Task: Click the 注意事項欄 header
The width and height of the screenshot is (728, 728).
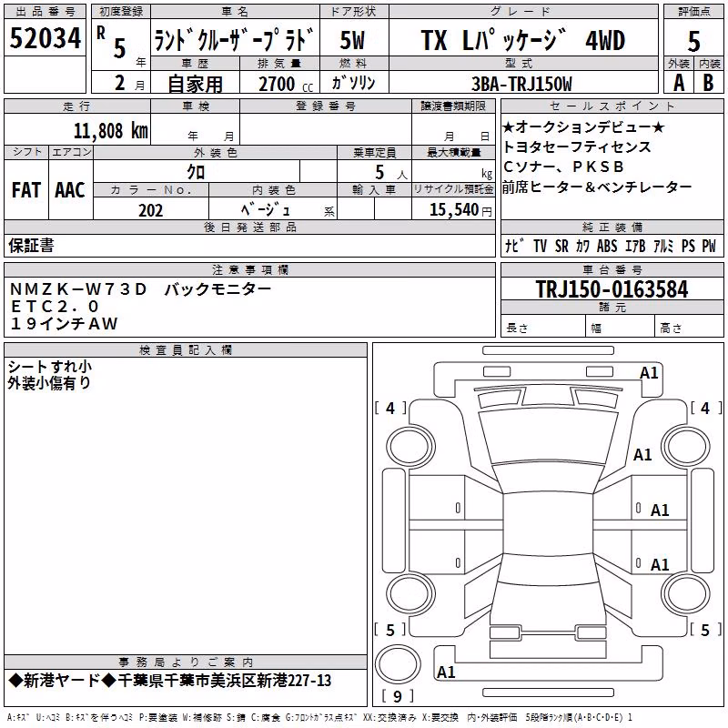Action: 249,269
